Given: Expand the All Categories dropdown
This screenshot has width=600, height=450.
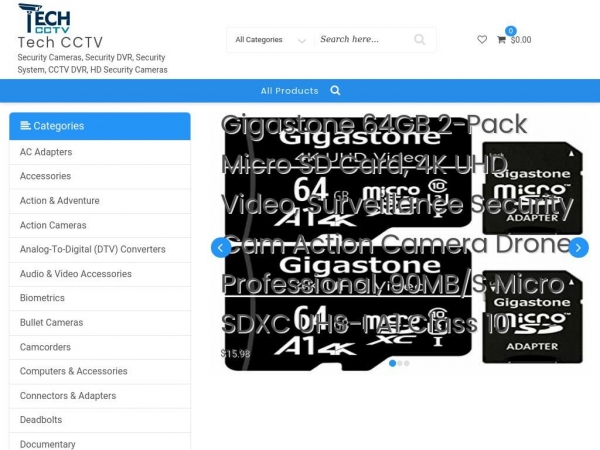Looking at the screenshot, I should pyautogui.click(x=271, y=40).
